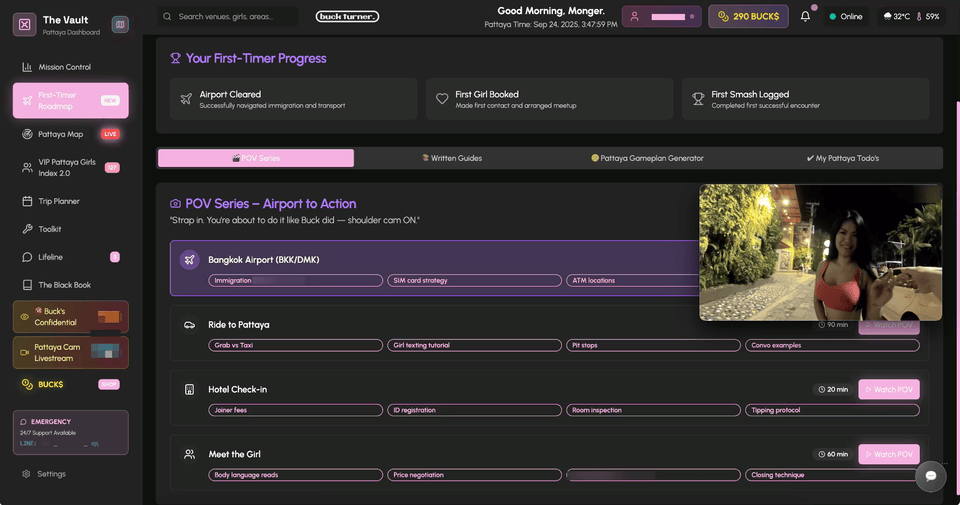Click Watch POV for Hotel Check-in

(888, 389)
